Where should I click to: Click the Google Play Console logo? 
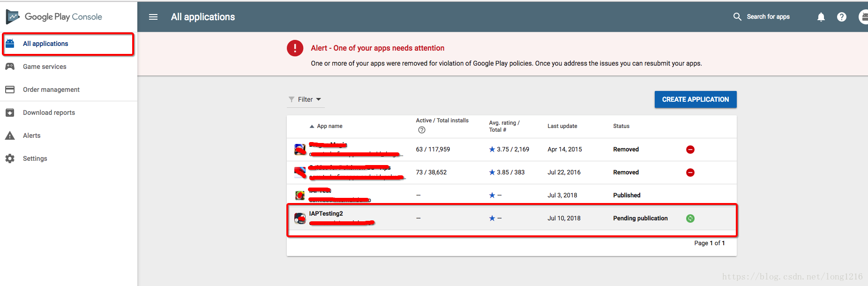(54, 17)
